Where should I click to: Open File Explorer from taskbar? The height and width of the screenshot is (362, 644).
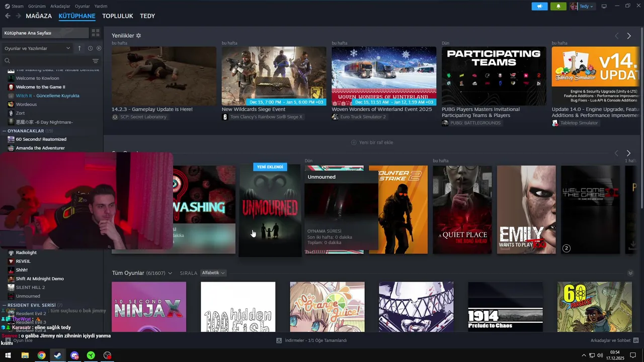click(25, 355)
